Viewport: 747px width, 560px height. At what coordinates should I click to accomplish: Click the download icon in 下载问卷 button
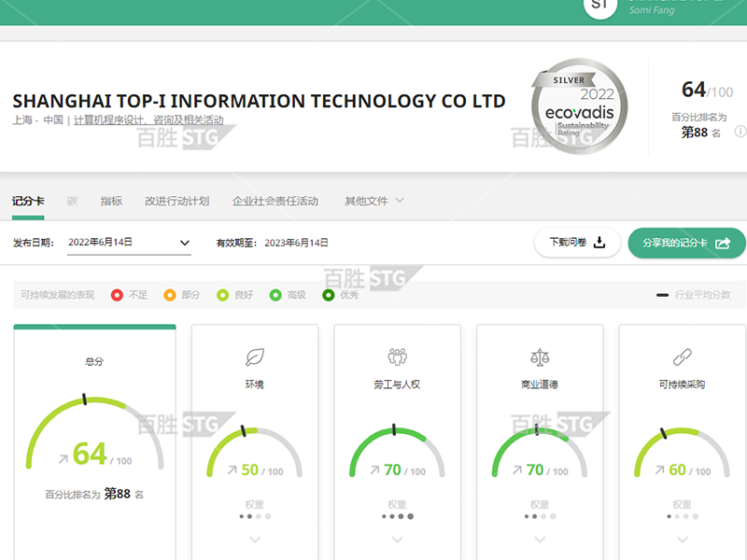pos(599,243)
